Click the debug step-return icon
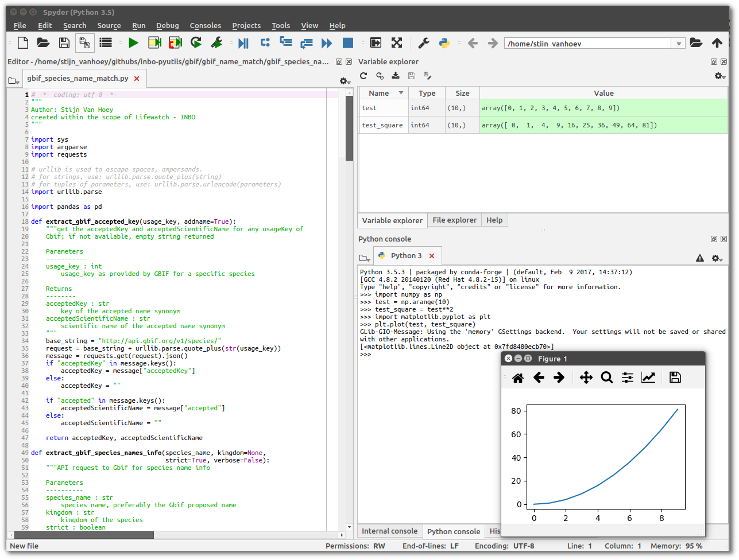Image resolution: width=739 pixels, height=560 pixels. click(306, 43)
